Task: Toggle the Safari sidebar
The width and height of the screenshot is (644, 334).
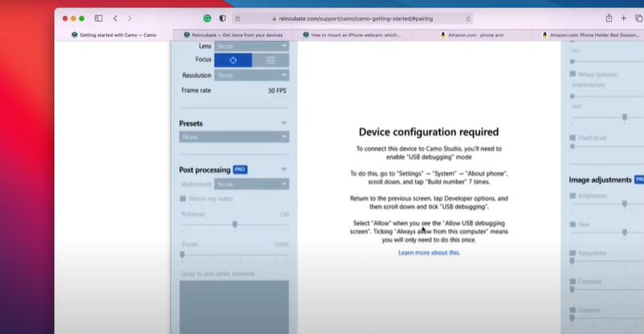Action: pos(99,18)
